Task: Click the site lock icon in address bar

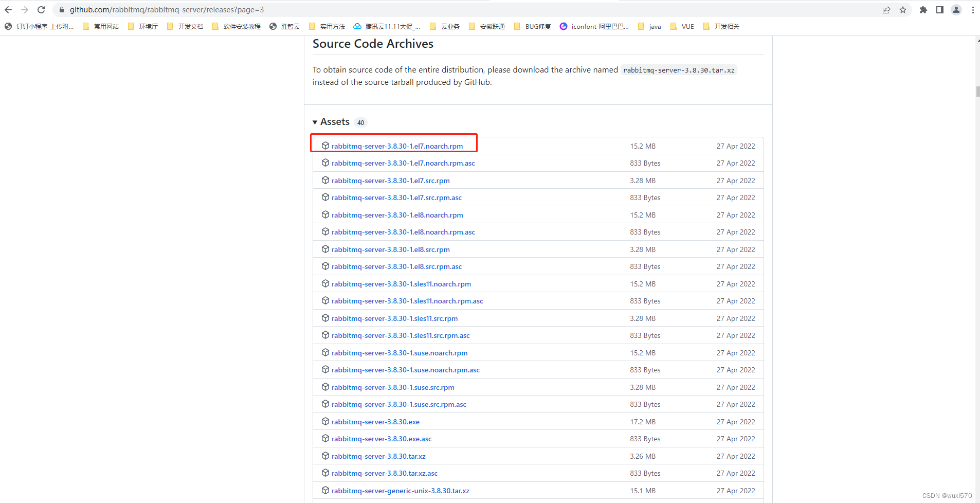Action: tap(62, 10)
